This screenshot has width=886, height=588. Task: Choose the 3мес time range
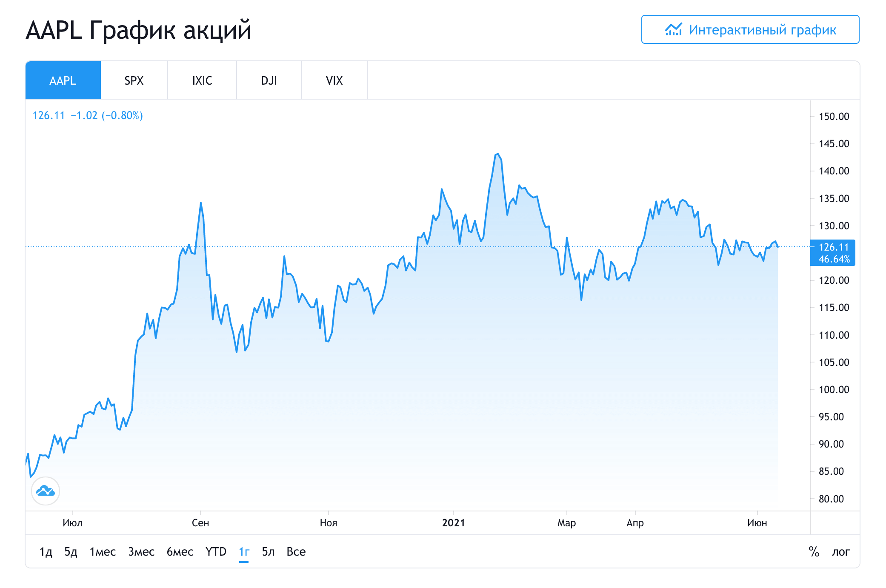(x=141, y=552)
